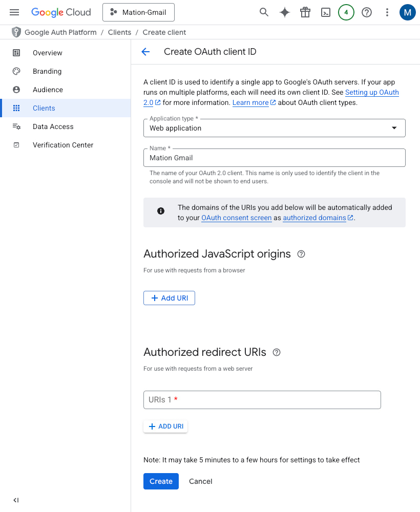Open the hamburger navigation menu
420x512 pixels.
click(14, 12)
